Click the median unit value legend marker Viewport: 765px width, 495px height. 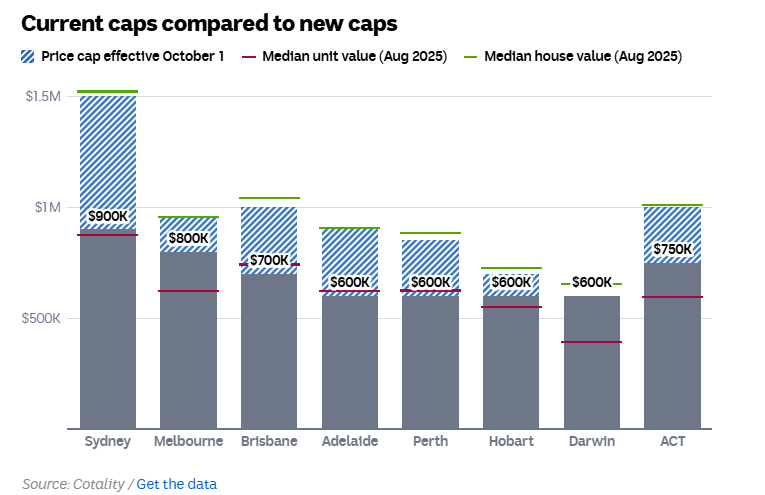[x=249, y=56]
